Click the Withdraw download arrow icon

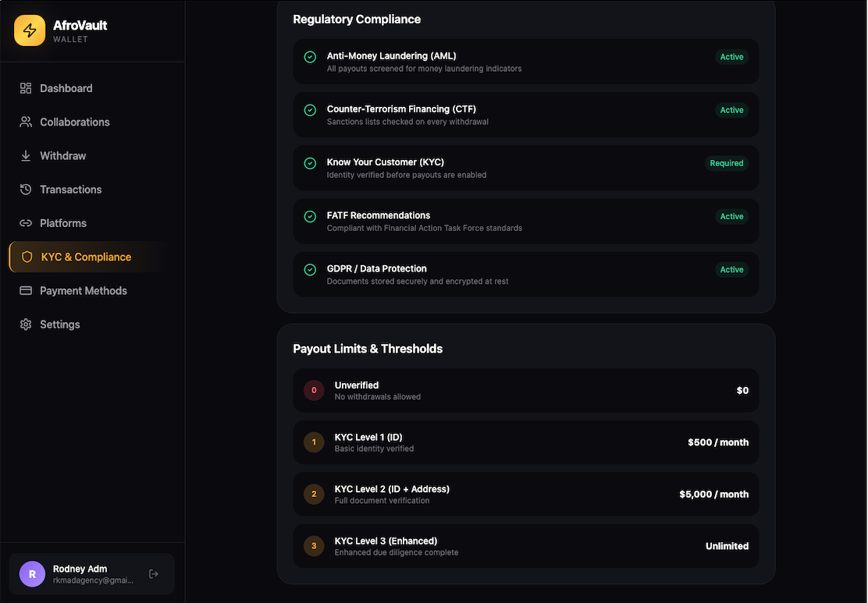[x=26, y=156]
